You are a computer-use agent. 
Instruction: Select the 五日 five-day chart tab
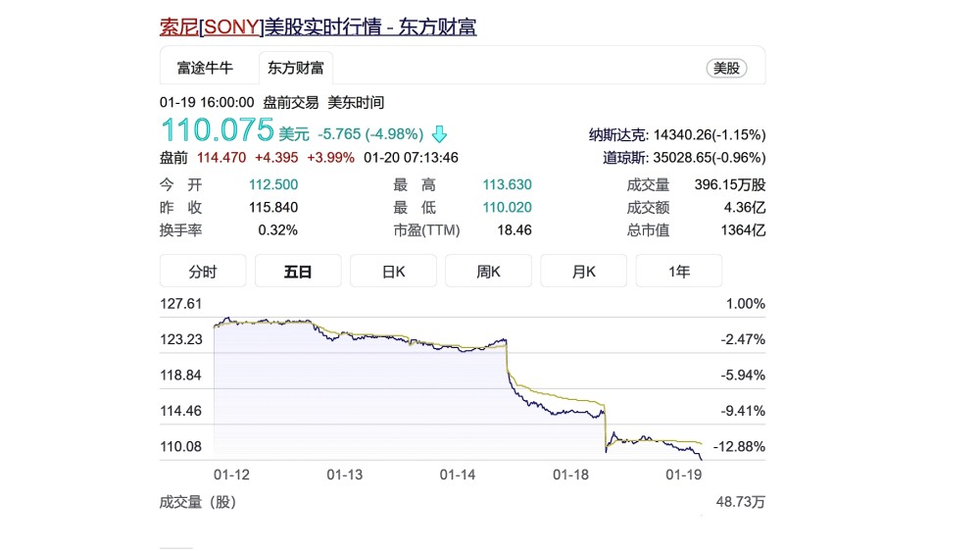point(298,272)
